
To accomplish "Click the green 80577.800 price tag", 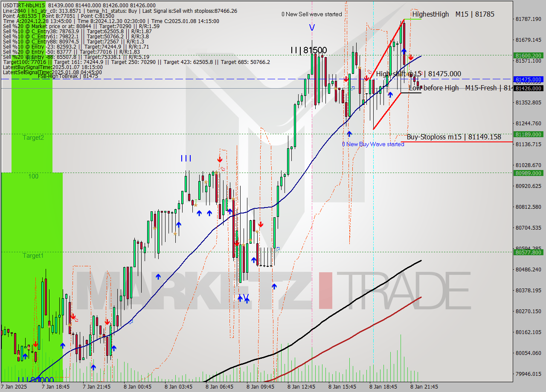I will click(529, 252).
